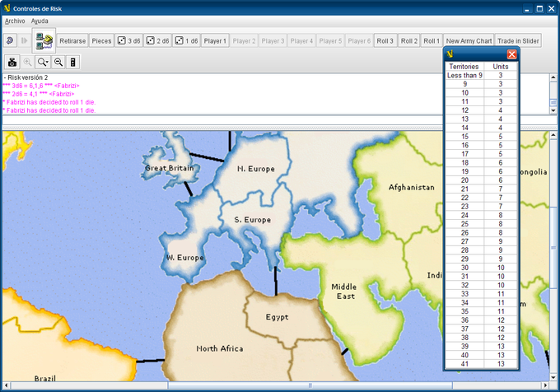Click the map vertical scroll down arrow
Viewport: 560px width, 392px height.
tap(553, 378)
